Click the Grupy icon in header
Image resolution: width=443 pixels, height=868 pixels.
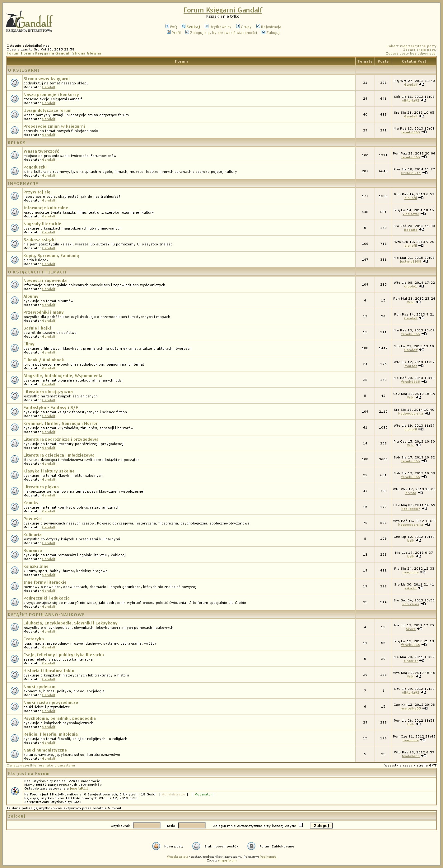[x=238, y=26]
